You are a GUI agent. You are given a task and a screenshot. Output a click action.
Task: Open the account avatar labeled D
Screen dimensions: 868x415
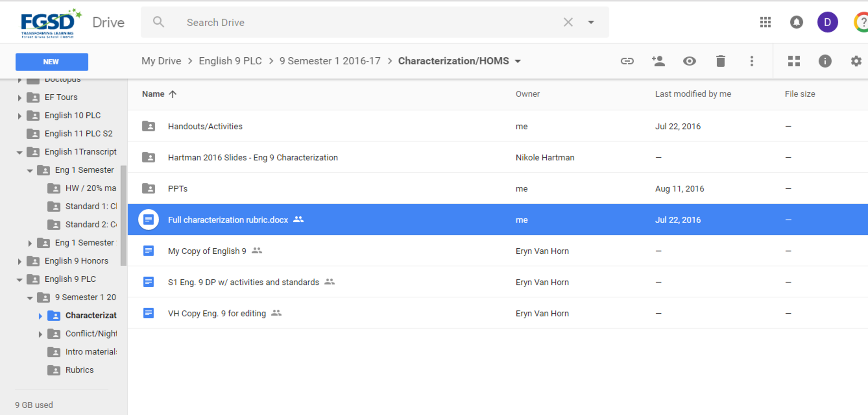point(827,22)
